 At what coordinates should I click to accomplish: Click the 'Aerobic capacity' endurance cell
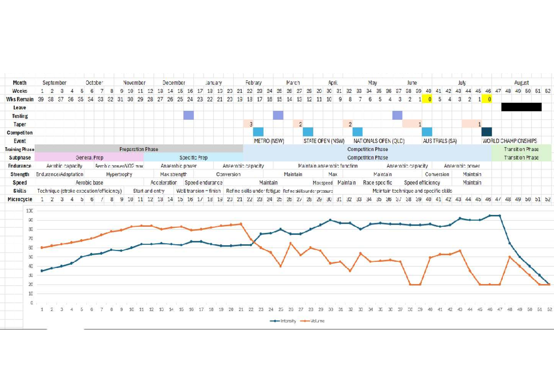(64, 166)
